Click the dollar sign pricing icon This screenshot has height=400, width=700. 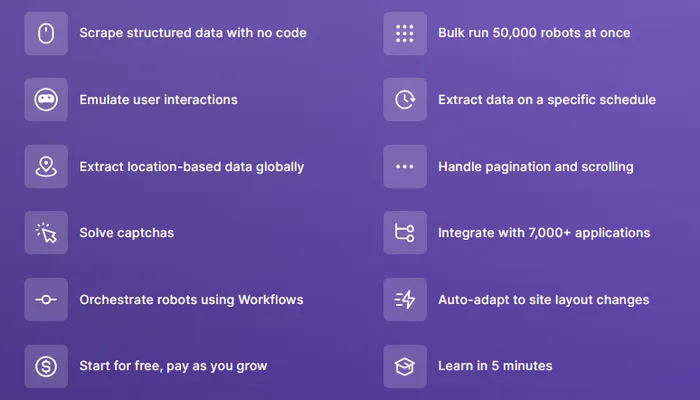(x=46, y=366)
